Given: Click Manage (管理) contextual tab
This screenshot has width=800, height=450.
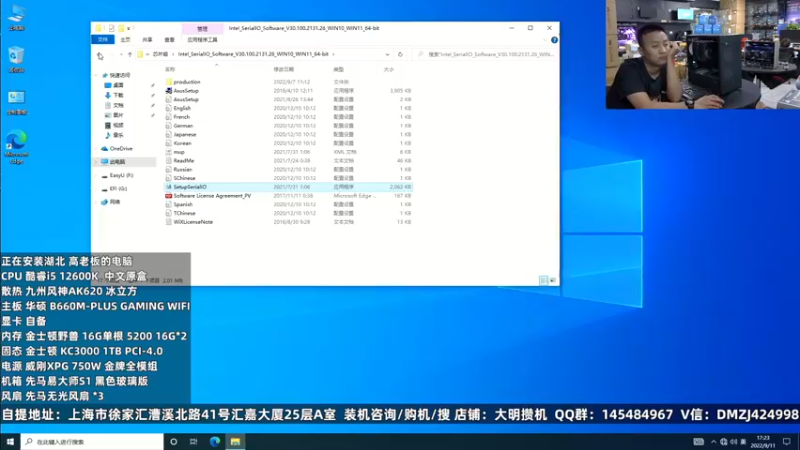Looking at the screenshot, I should 203,29.
